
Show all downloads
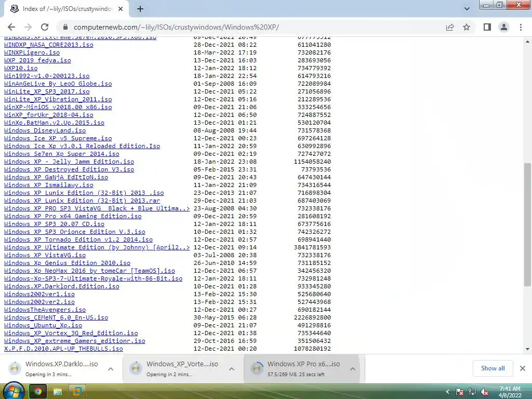point(493,368)
